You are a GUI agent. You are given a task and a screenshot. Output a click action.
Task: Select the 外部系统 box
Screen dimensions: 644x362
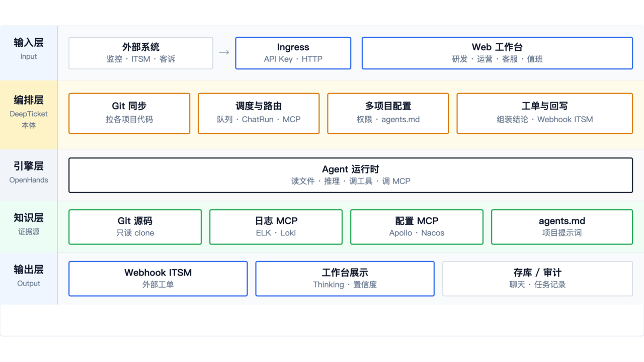(x=141, y=53)
